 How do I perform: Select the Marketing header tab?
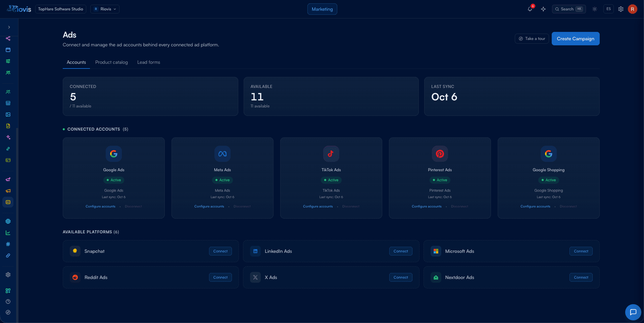(x=322, y=9)
